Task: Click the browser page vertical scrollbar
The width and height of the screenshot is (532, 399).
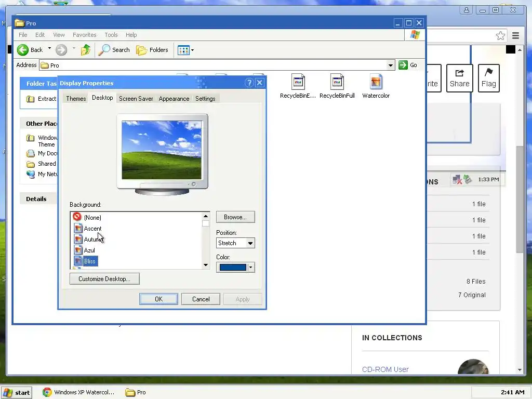Action: click(x=520, y=199)
